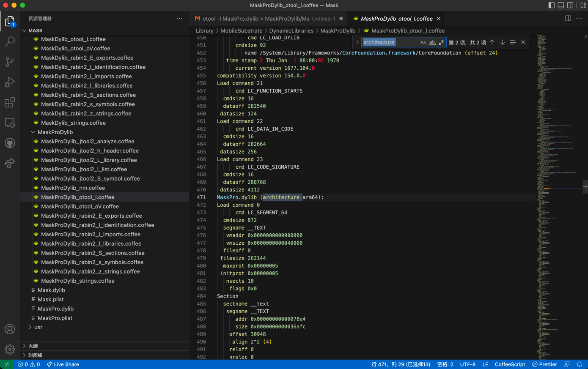Screen dimensions: 588x369
Task: Close the find widget
Action: click(523, 42)
